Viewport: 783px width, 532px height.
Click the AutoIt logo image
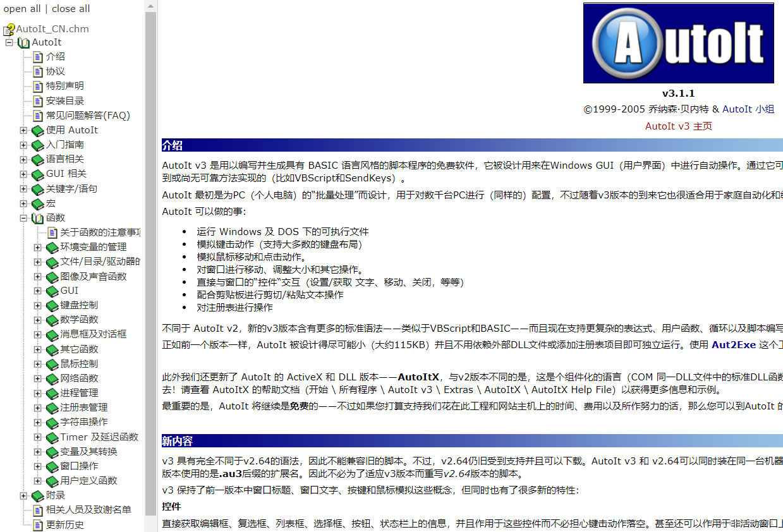677,42
